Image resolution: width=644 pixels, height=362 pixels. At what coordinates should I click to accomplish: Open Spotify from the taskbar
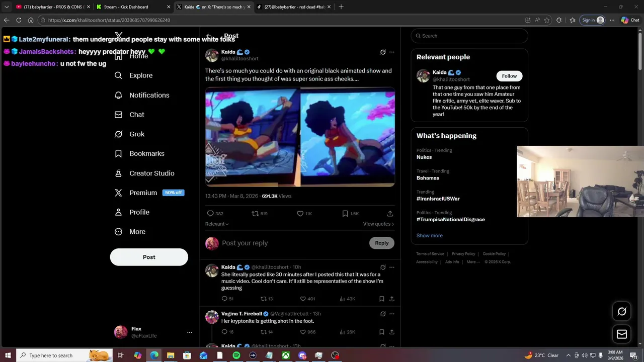click(x=236, y=355)
